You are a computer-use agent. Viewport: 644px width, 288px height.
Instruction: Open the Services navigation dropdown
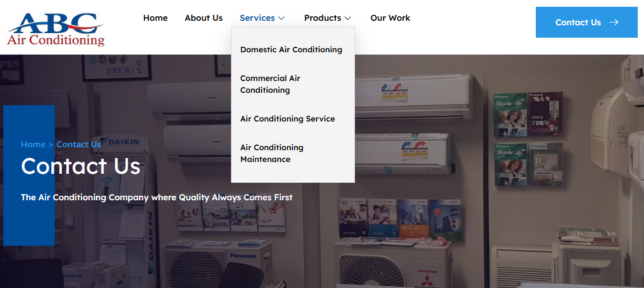[x=262, y=18]
